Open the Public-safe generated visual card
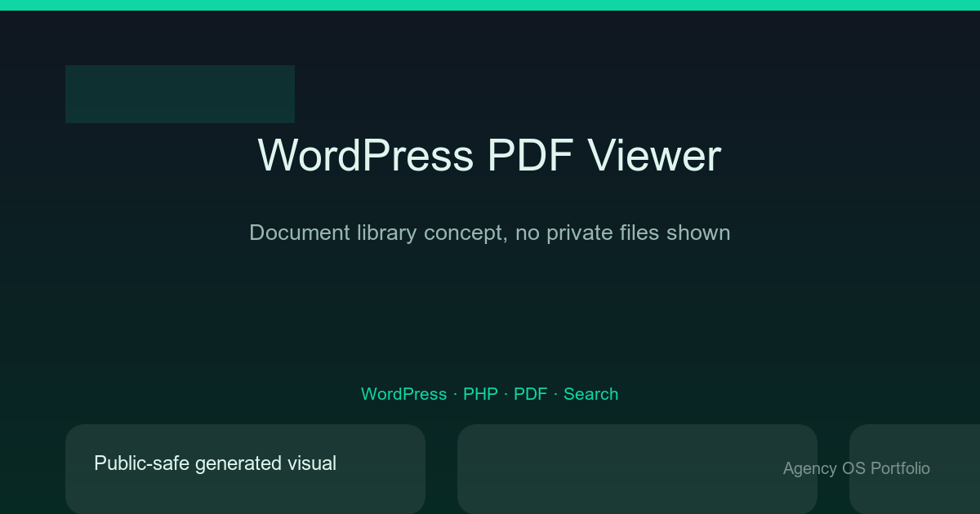The height and width of the screenshot is (514, 980). tap(245, 469)
